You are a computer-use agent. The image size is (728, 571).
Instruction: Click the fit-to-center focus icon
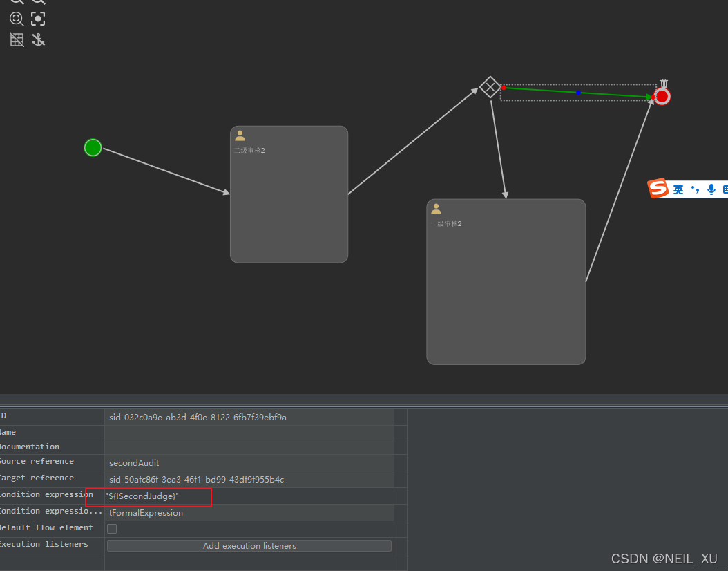click(x=38, y=19)
